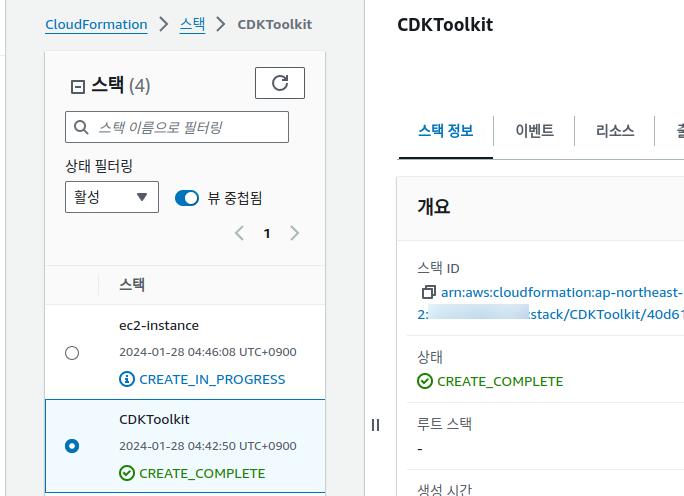Open the ec2-instance stack name

159,325
